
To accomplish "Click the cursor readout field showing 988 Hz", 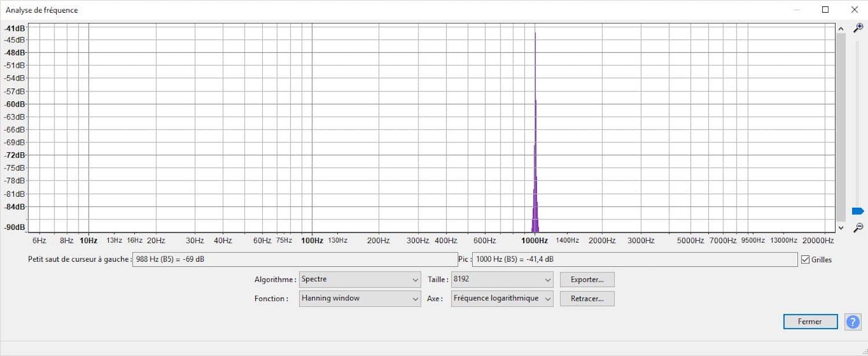I will [x=295, y=260].
